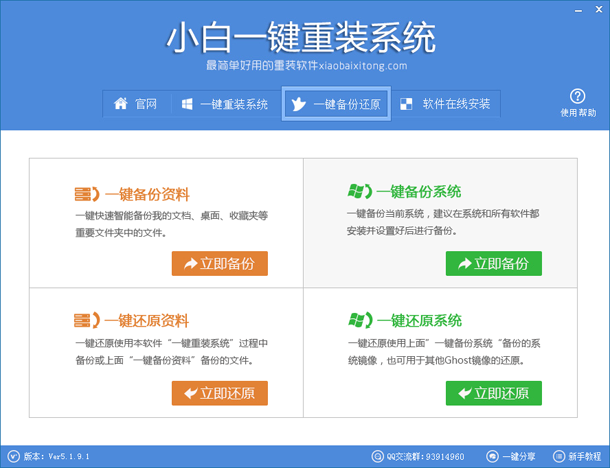Click the 一键分享 share icon
The width and height of the screenshot is (610, 468).
pyautogui.click(x=492, y=456)
